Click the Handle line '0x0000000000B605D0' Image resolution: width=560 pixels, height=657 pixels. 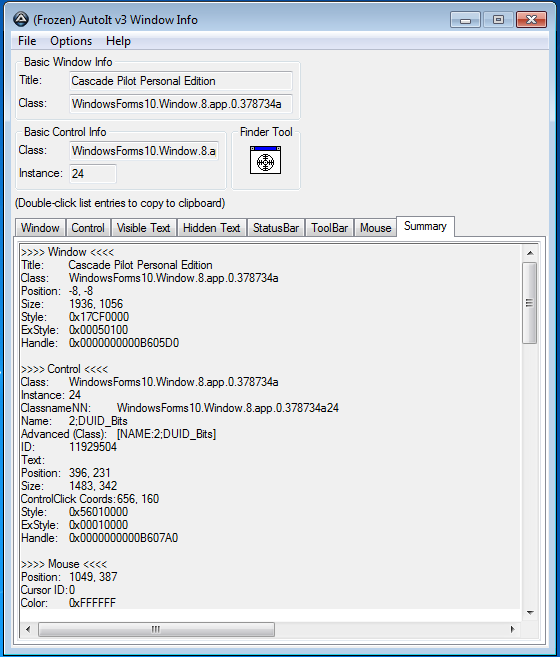(100, 343)
